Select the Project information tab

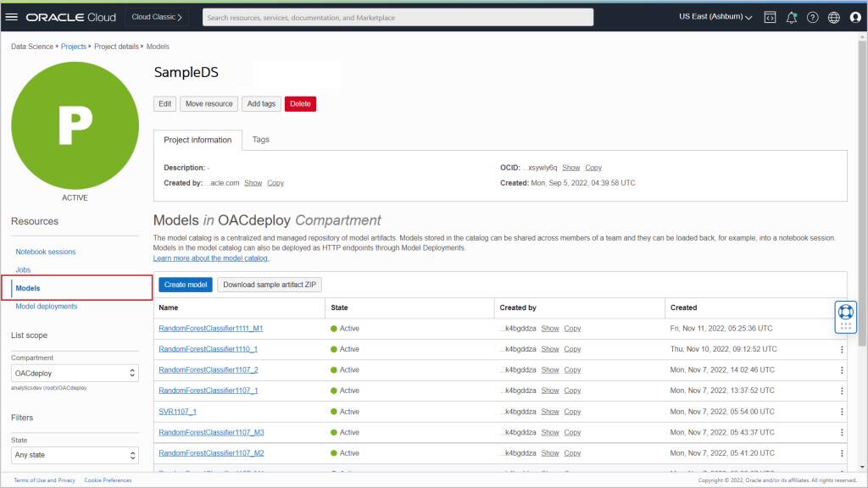click(x=198, y=139)
